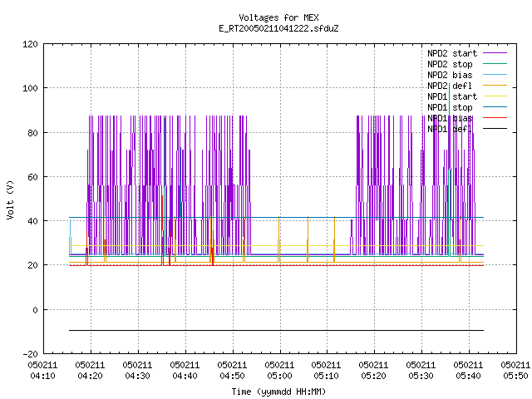The height and width of the screenshot is (399, 532).
Task: Click the 'NPD2 defl' legend label
Action: point(450,86)
